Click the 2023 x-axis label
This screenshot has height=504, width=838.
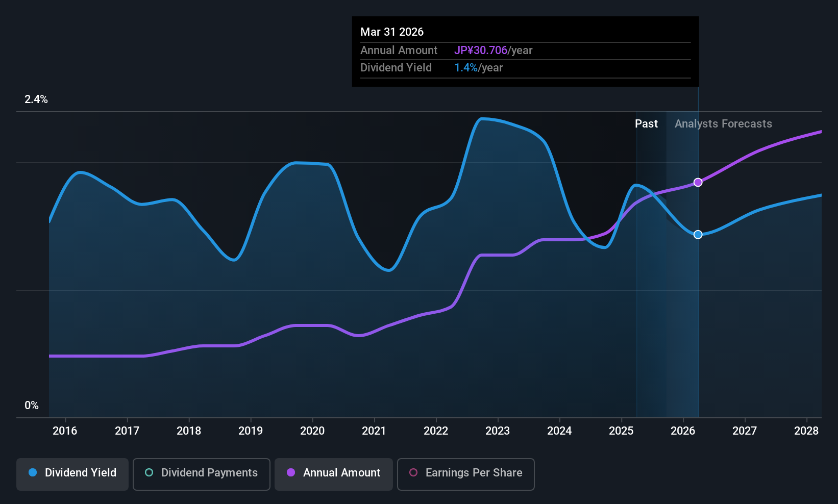[x=498, y=431]
